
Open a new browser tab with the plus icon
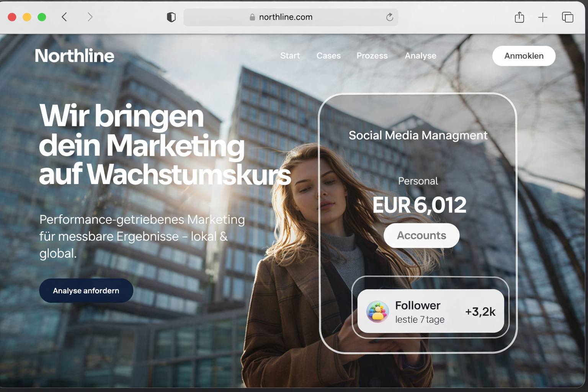542,17
